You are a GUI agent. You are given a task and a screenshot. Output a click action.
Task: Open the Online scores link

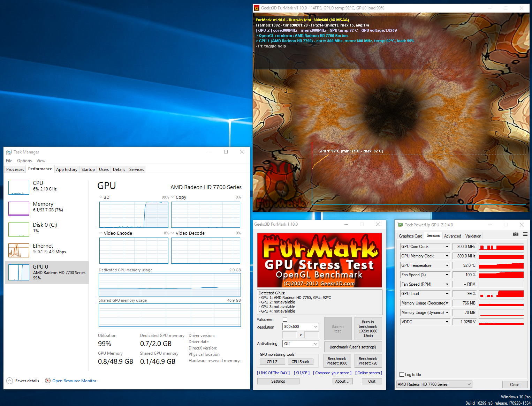tap(368, 373)
